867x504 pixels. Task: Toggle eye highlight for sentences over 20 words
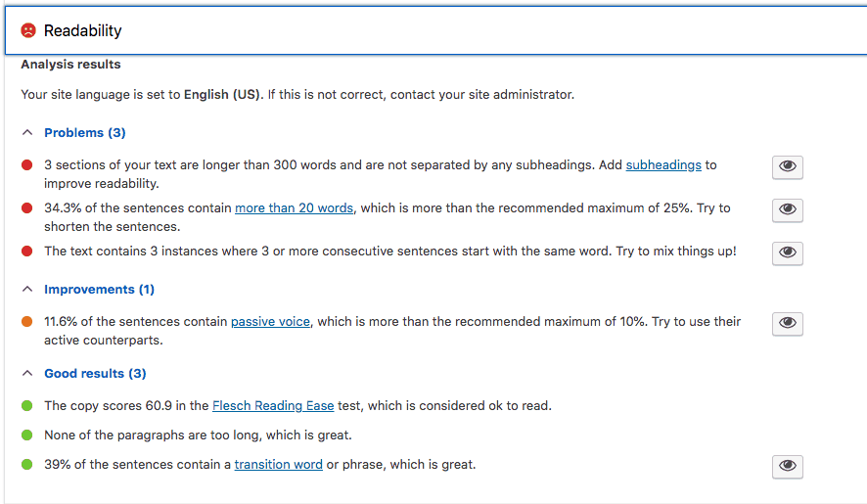[787, 209]
